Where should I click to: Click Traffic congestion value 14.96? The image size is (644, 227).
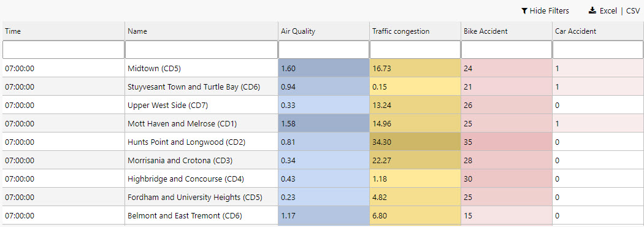click(x=415, y=123)
